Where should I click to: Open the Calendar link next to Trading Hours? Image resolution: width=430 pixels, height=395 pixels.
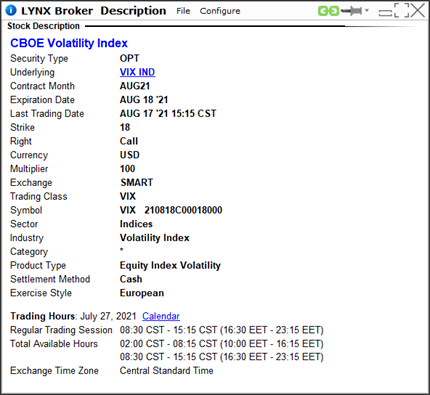pyautogui.click(x=161, y=316)
